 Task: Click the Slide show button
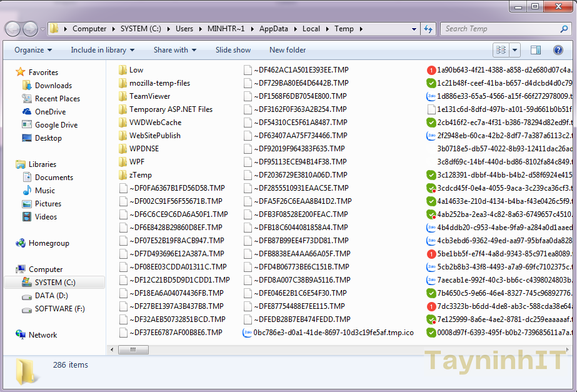point(233,50)
